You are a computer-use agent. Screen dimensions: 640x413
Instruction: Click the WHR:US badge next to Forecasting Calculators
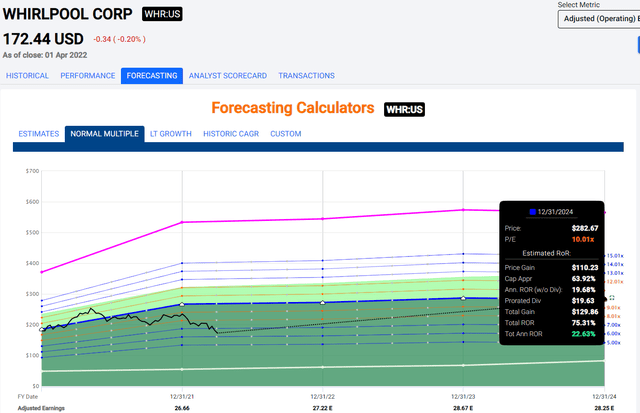click(x=404, y=109)
